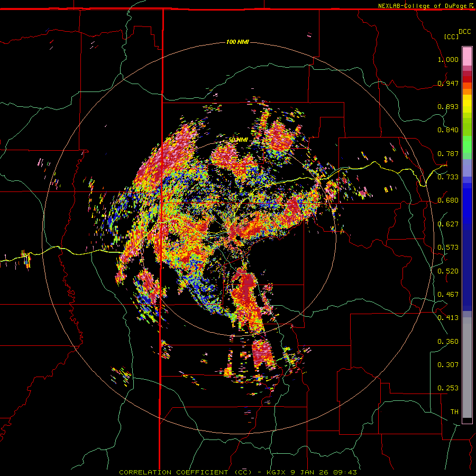Click the 0.787 scale value
This screenshot has width=476, height=476.
448,153
